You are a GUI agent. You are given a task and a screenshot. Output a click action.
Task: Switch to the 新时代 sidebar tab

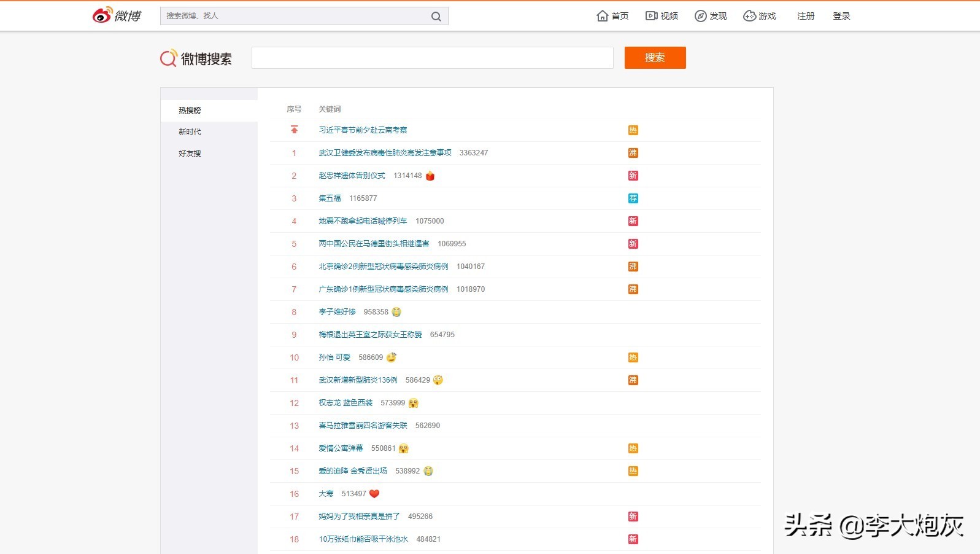209,132
